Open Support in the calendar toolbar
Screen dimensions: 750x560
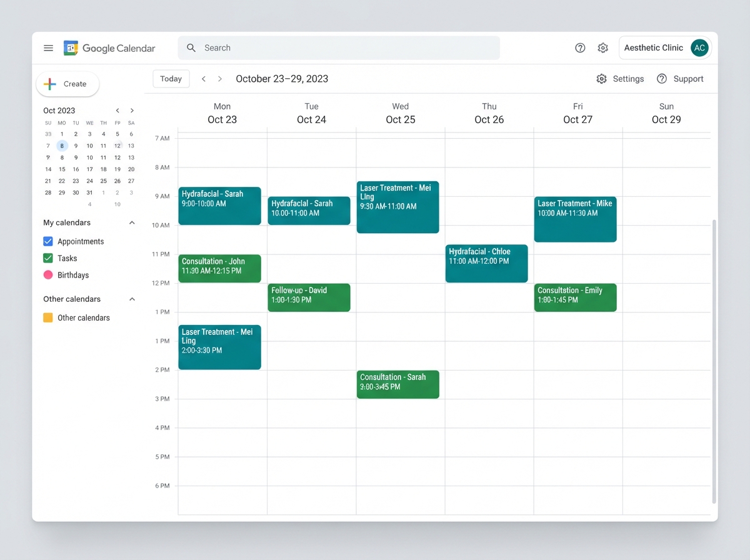(680, 79)
